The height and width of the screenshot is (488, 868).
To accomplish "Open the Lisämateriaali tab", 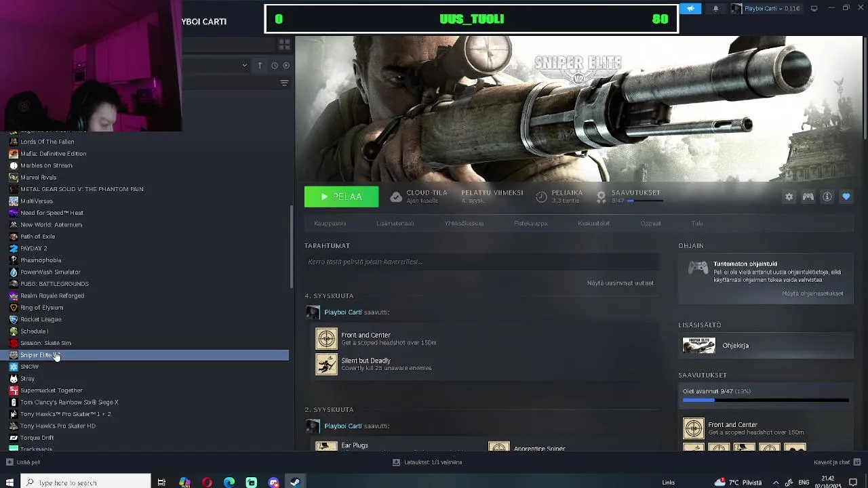I will point(395,223).
